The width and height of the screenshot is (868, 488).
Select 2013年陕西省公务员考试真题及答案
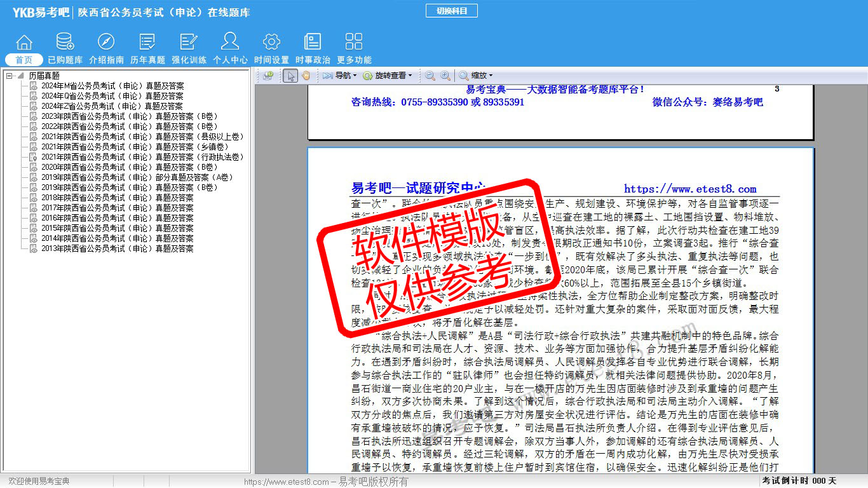(x=118, y=248)
